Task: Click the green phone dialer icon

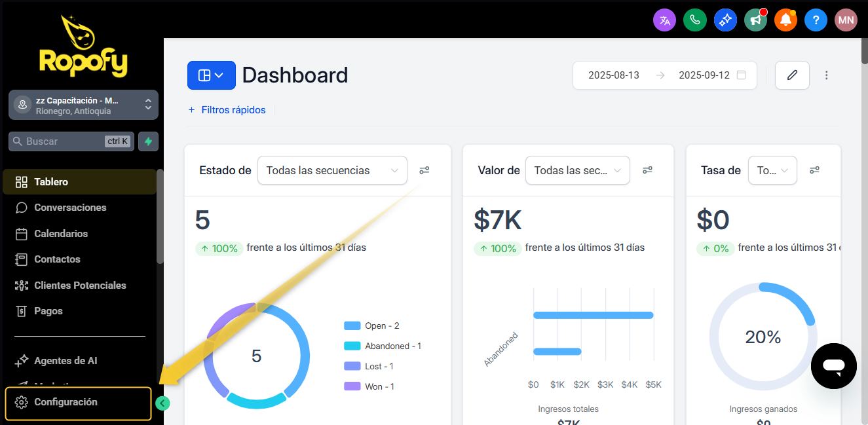Action: click(x=694, y=20)
